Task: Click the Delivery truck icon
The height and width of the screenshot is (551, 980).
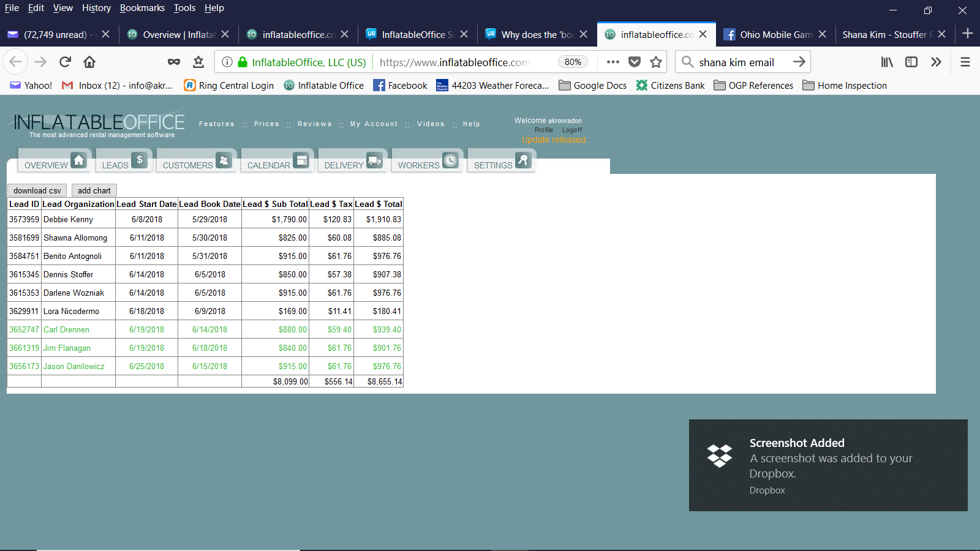Action: click(x=374, y=161)
